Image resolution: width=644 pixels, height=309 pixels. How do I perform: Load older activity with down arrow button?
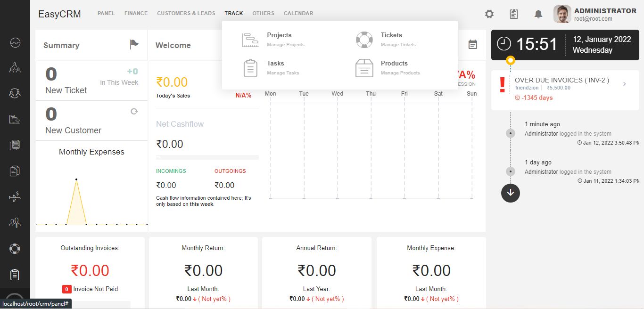[511, 193]
